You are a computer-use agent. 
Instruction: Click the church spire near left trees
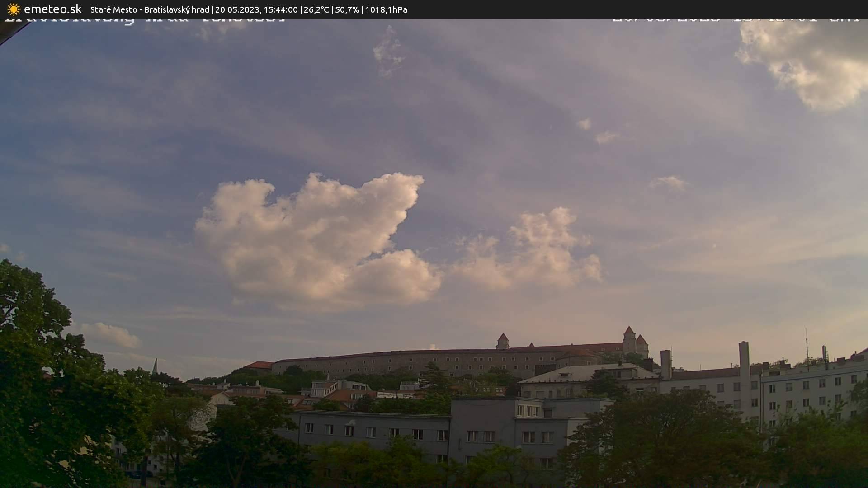tap(155, 366)
